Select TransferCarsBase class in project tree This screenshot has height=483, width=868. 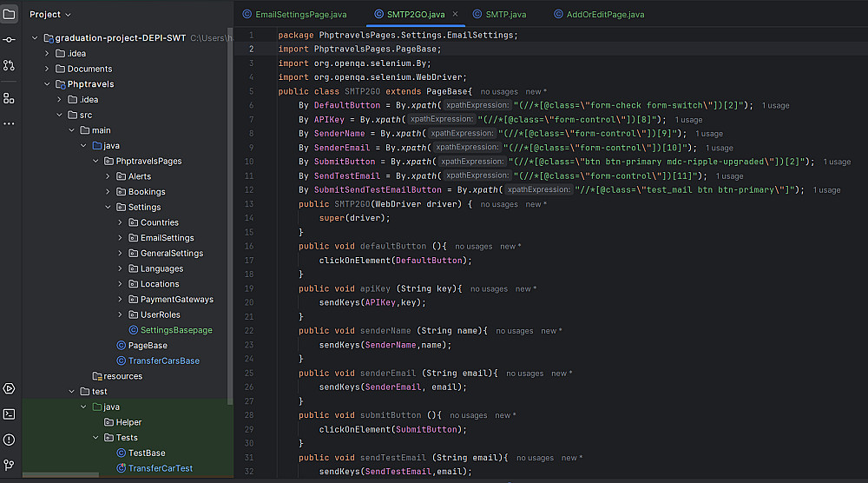(x=163, y=361)
